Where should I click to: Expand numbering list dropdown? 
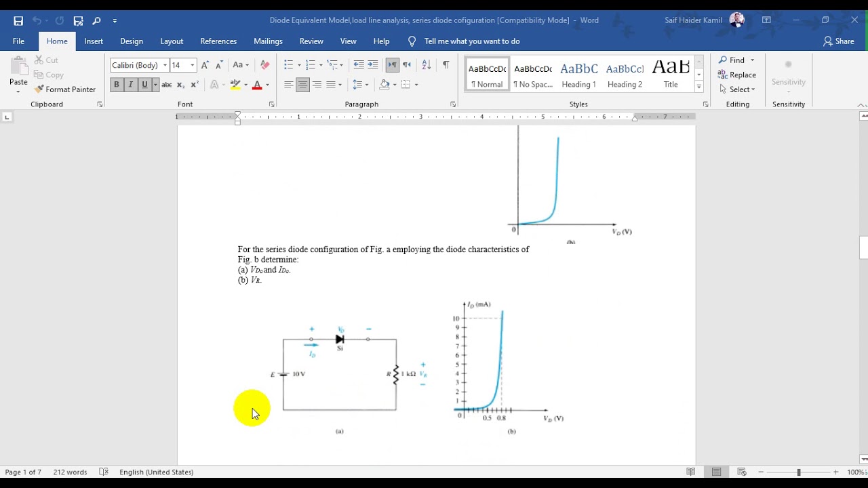tap(320, 65)
